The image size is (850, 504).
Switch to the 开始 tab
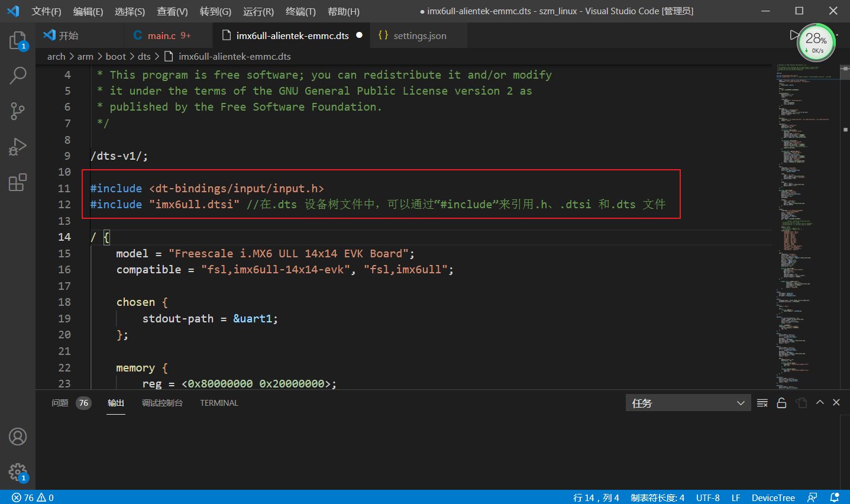coord(80,35)
